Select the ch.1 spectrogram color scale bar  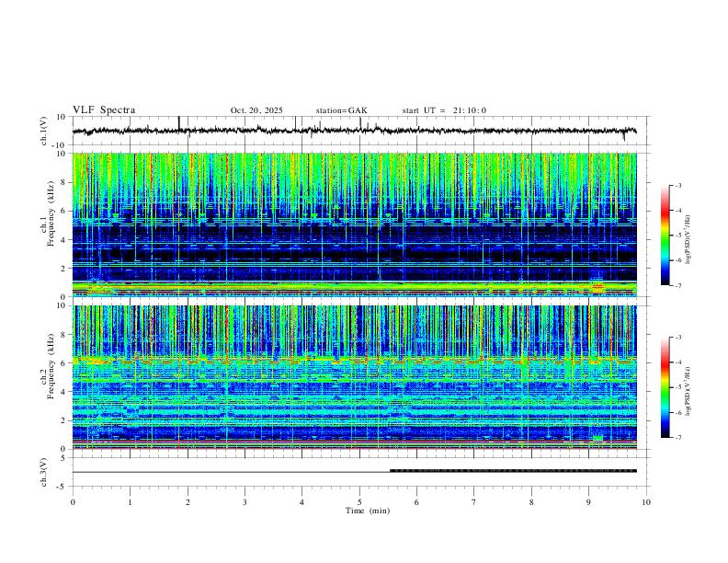(665, 236)
